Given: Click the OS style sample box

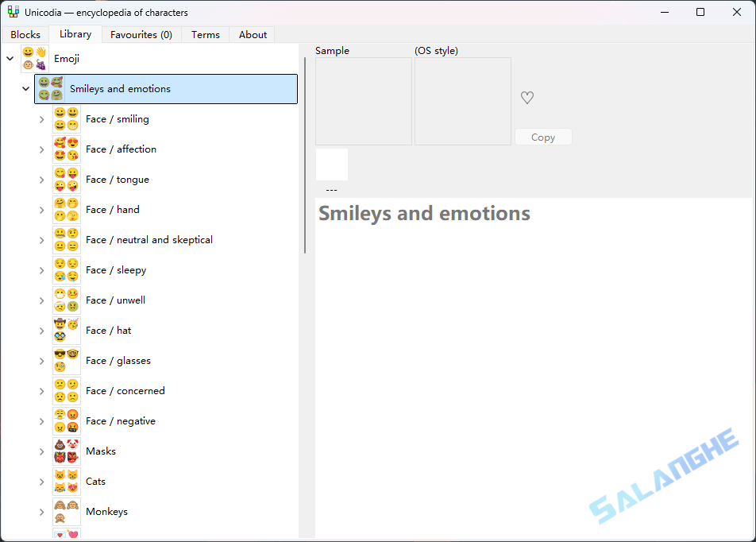Looking at the screenshot, I should click(462, 101).
